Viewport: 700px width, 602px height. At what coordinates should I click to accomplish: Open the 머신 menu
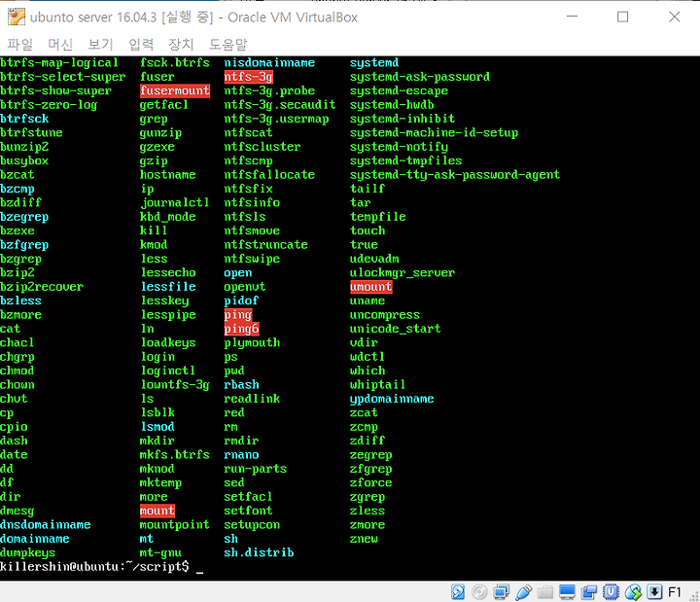point(60,44)
